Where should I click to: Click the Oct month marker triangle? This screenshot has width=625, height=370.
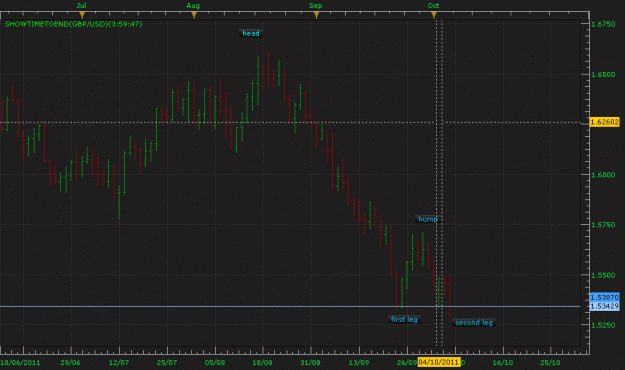[x=434, y=15]
